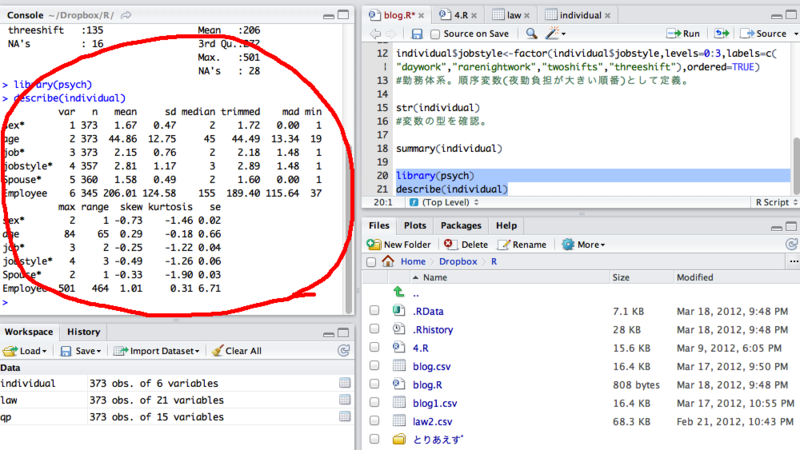Open the console working directory arrow icon
800x450 pixels.
[x=126, y=15]
